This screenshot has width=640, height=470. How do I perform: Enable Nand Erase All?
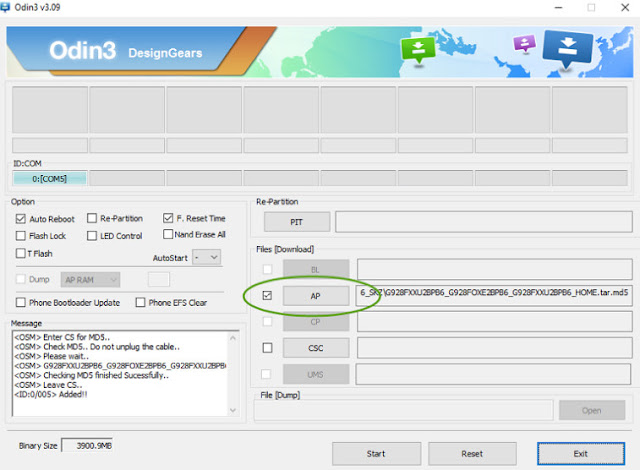[x=168, y=234]
